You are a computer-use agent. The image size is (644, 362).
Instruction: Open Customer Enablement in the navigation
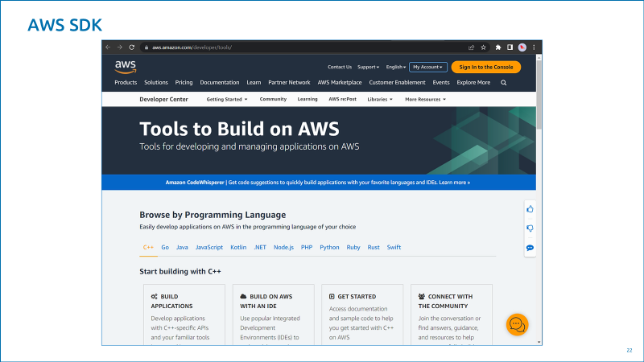[x=397, y=83]
